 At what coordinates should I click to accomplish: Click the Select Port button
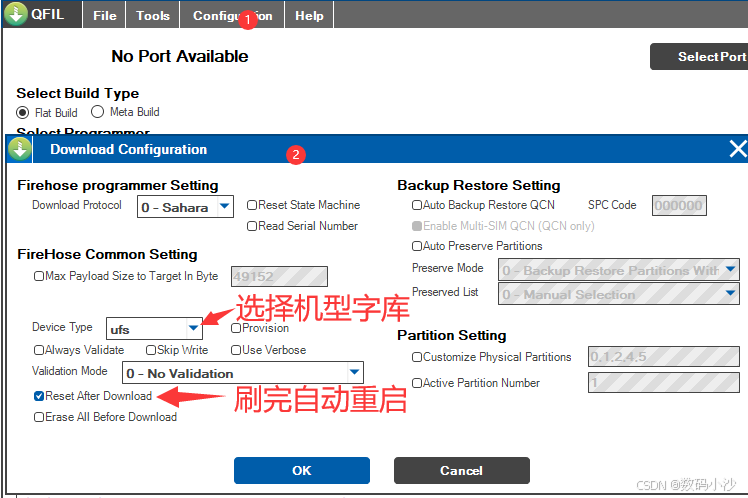click(x=699, y=57)
